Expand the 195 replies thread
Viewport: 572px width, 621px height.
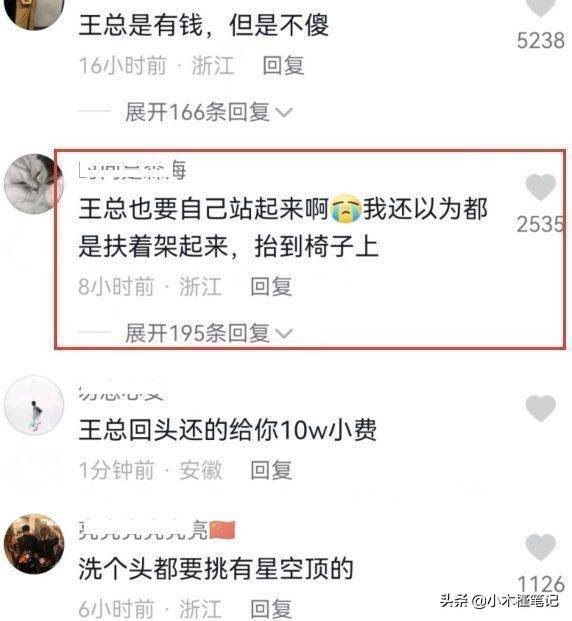(x=197, y=333)
